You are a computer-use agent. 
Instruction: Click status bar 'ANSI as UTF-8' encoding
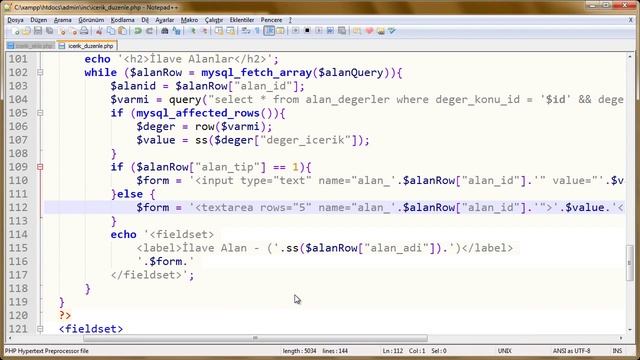pos(571,351)
